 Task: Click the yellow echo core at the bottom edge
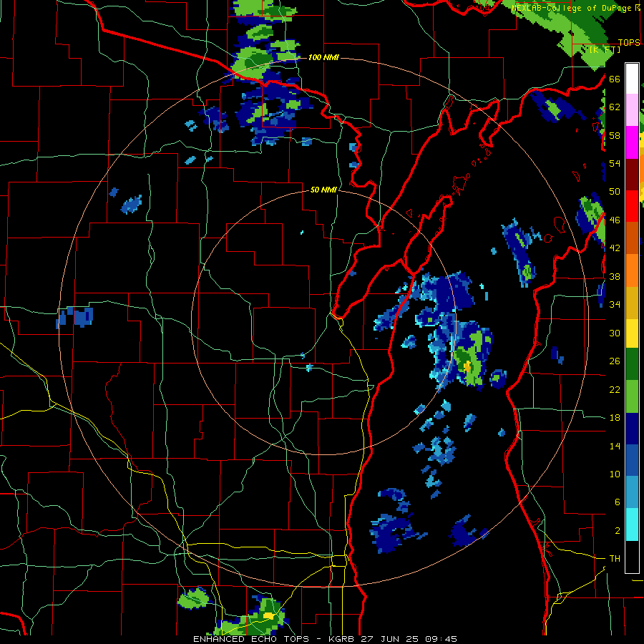(x=268, y=615)
